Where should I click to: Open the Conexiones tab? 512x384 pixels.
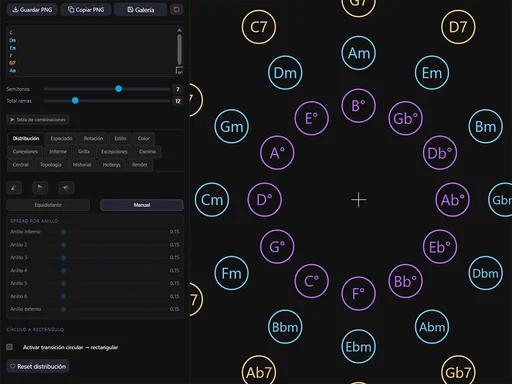tap(25, 151)
